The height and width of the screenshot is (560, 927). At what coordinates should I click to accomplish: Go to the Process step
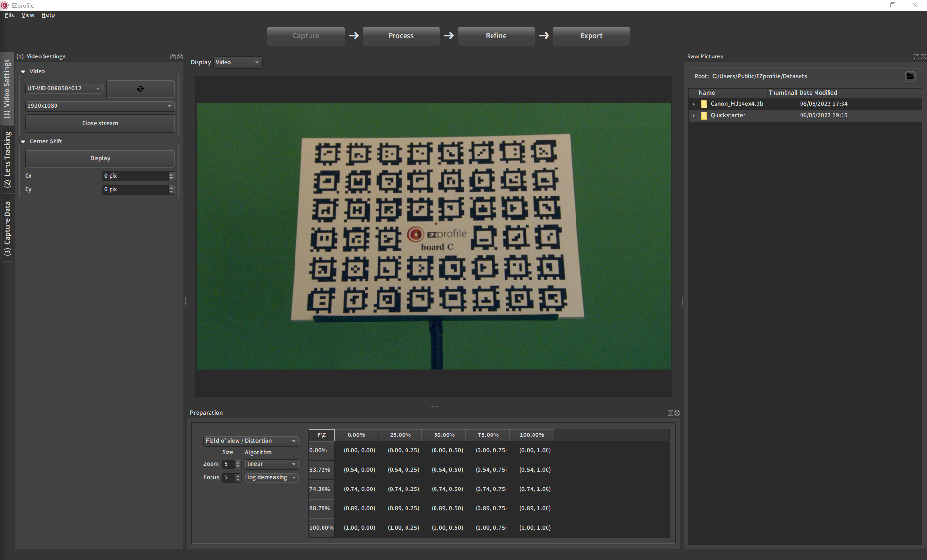(401, 36)
